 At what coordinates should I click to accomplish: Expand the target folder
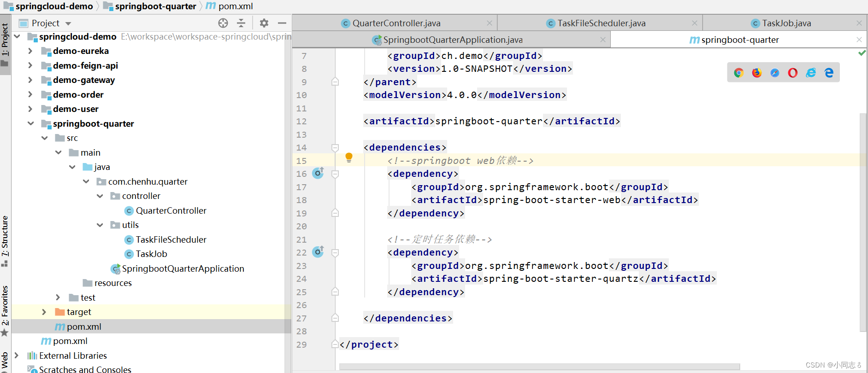(x=44, y=312)
